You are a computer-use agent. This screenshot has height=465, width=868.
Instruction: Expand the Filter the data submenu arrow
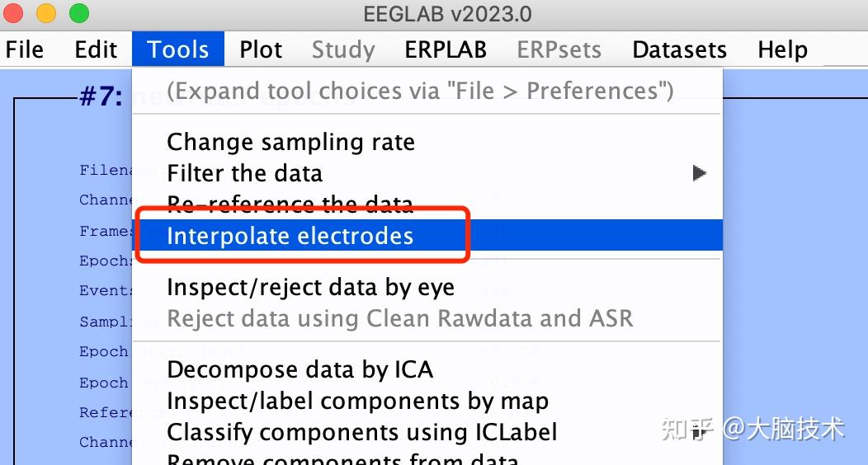pyautogui.click(x=699, y=173)
